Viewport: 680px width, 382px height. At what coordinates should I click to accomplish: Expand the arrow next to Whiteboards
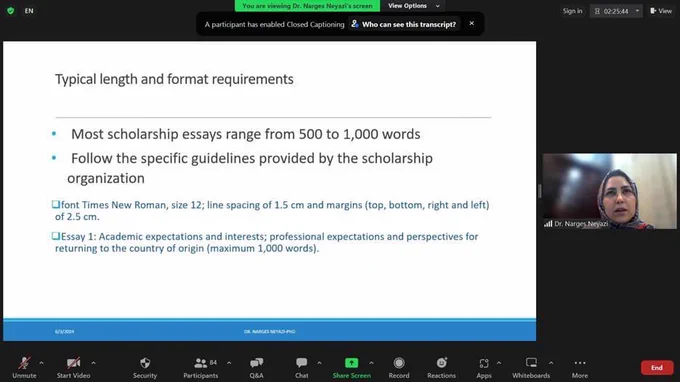(551, 363)
